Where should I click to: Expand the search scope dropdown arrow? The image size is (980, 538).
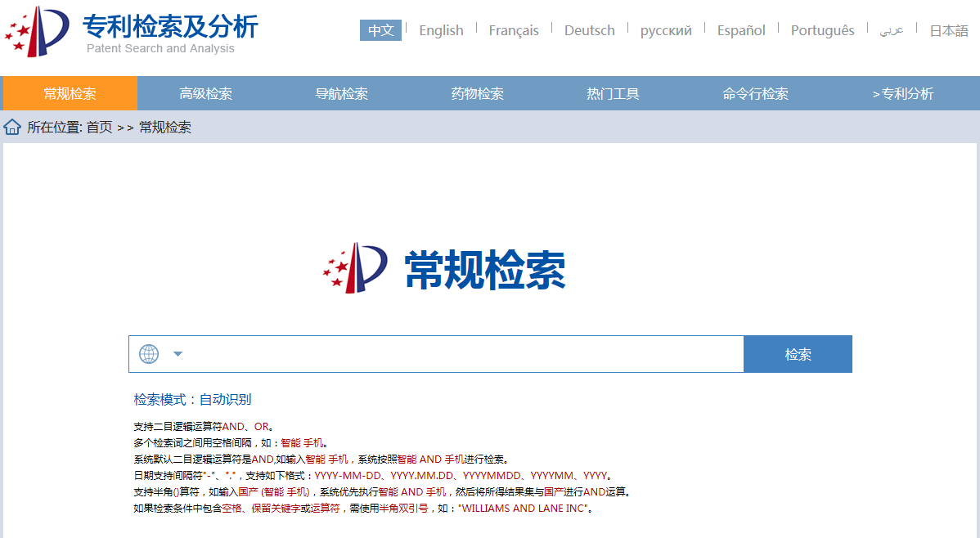(178, 354)
